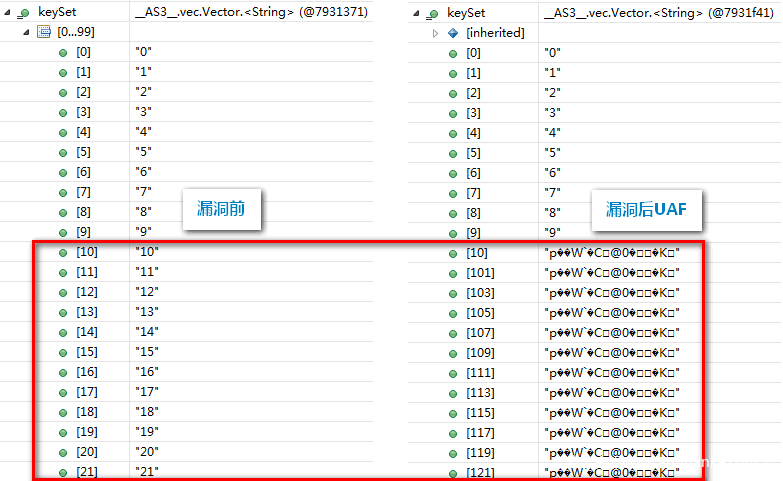Click the value "17"
This screenshot has width=783, height=481.
coord(147,392)
